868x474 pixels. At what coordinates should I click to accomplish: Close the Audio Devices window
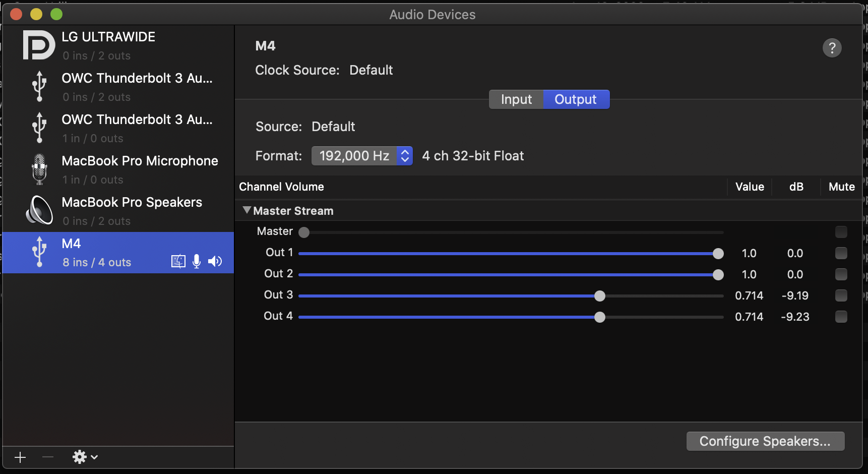click(x=16, y=14)
